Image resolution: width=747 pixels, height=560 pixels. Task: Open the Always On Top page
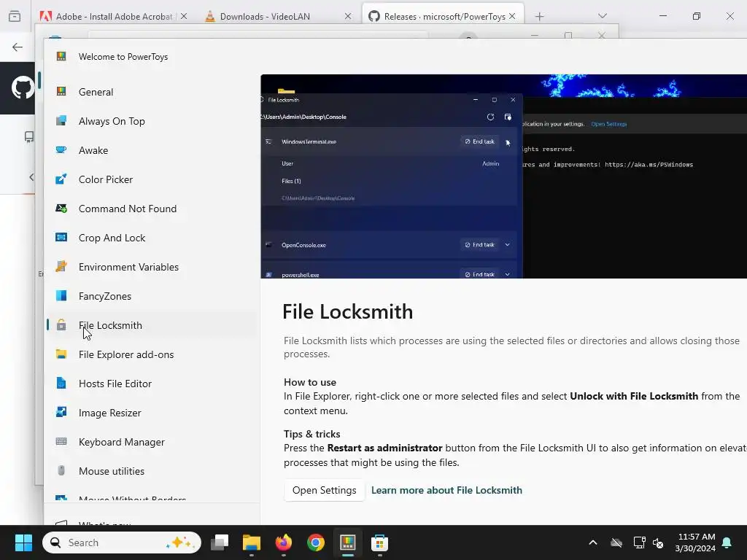tap(152, 121)
